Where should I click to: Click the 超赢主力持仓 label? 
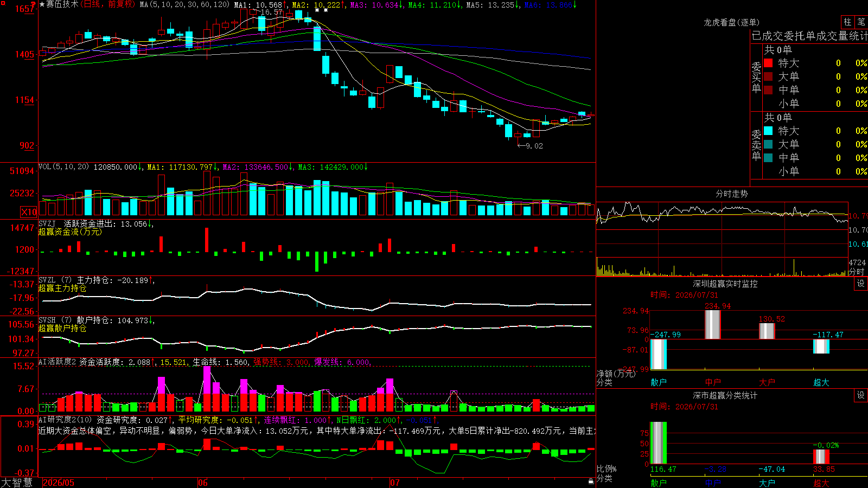coord(62,288)
